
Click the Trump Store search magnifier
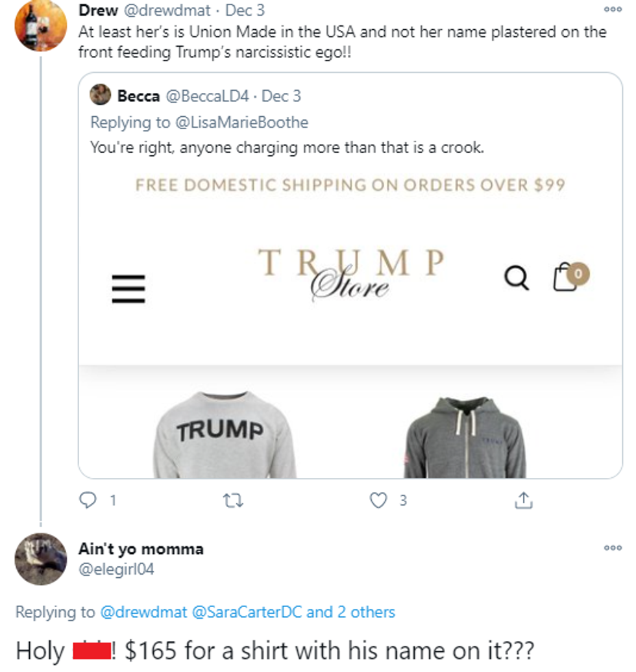coord(516,279)
